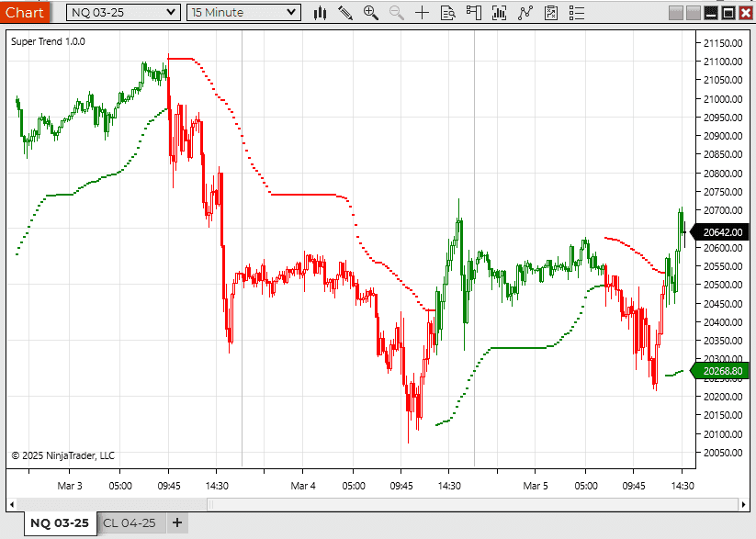Open the 15 Minute interval dropdown
The image size is (756, 539).
[244, 13]
